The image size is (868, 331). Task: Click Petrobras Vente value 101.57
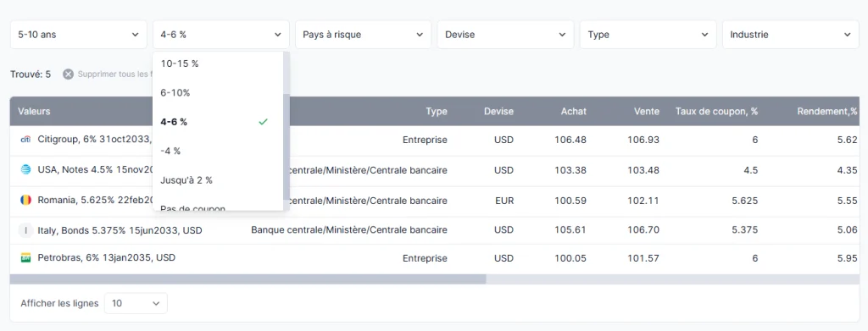coord(643,258)
